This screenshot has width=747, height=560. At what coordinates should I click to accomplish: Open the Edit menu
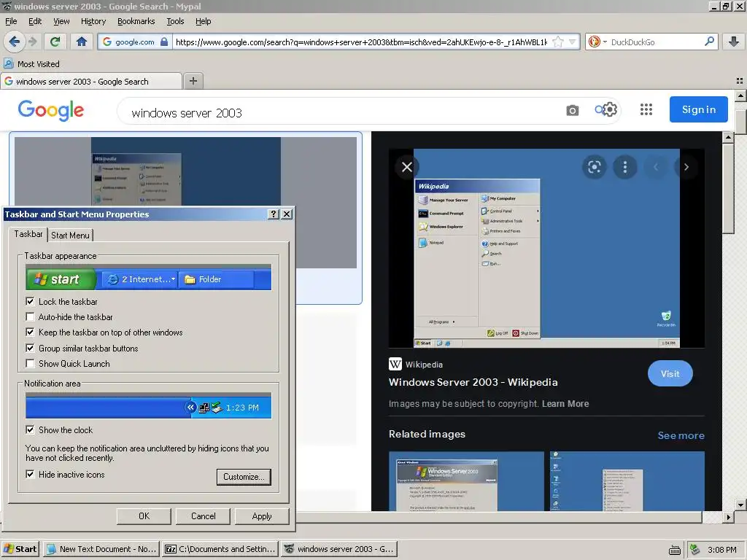35,21
